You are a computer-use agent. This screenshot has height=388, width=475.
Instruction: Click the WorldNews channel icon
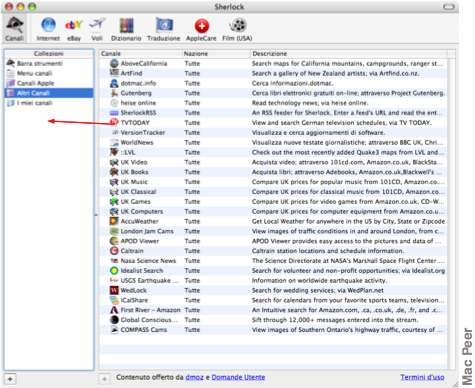[114, 142]
